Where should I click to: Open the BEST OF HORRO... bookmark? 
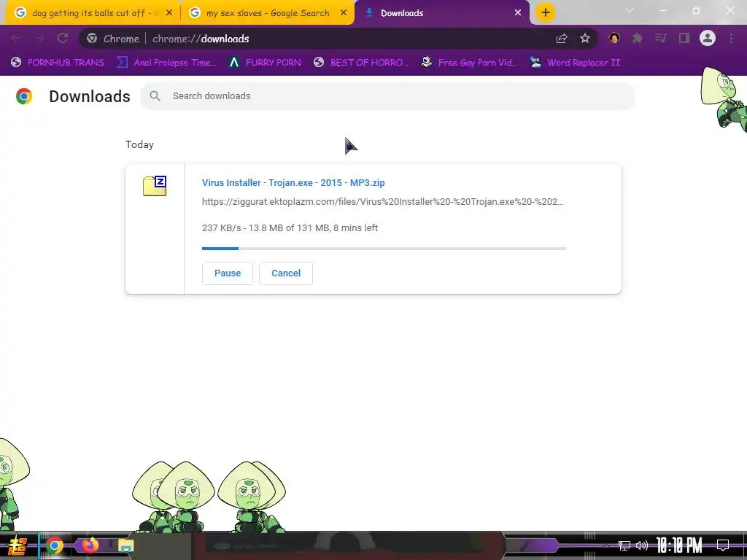pos(361,63)
